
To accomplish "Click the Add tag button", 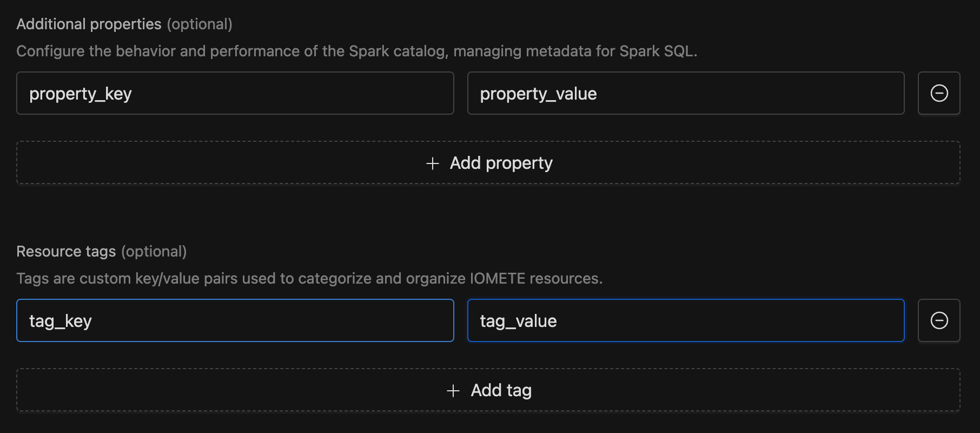I will [488, 390].
